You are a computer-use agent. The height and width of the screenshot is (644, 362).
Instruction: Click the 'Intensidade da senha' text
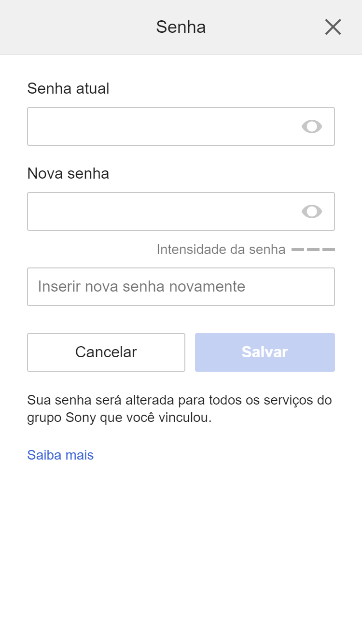(221, 250)
